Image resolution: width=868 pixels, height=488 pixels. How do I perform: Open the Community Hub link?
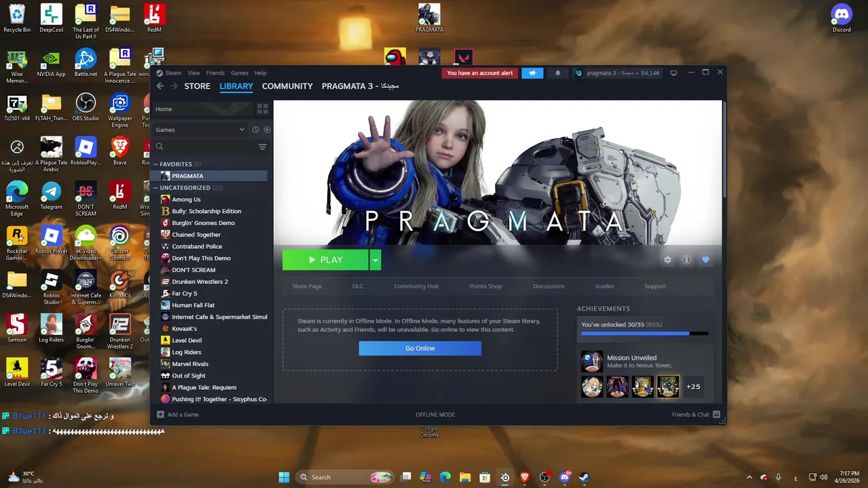click(x=416, y=286)
